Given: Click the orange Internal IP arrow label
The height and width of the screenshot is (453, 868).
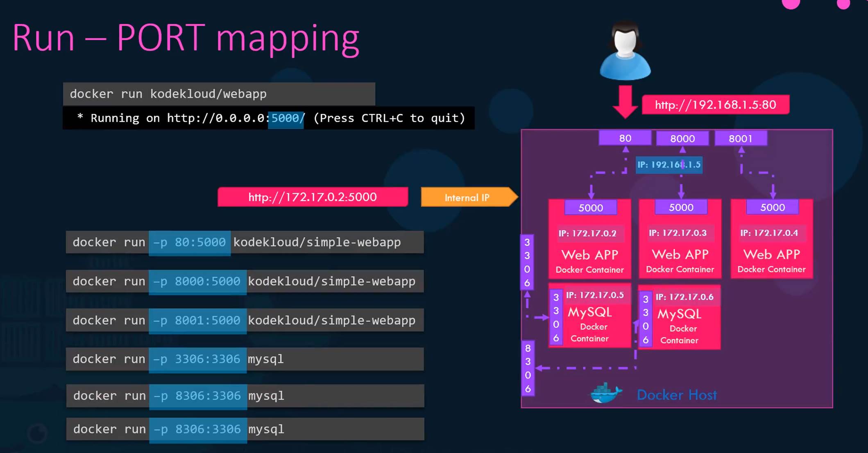Looking at the screenshot, I should click(x=469, y=197).
